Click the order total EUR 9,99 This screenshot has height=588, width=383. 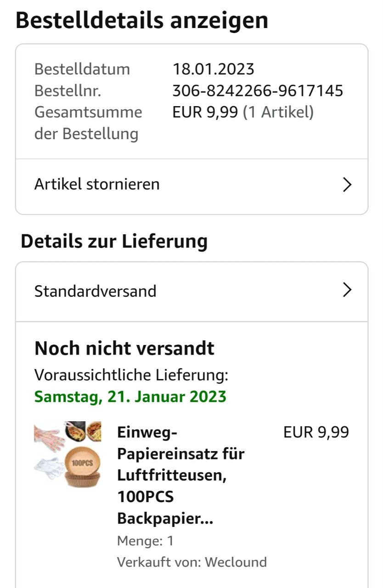pos(205,112)
